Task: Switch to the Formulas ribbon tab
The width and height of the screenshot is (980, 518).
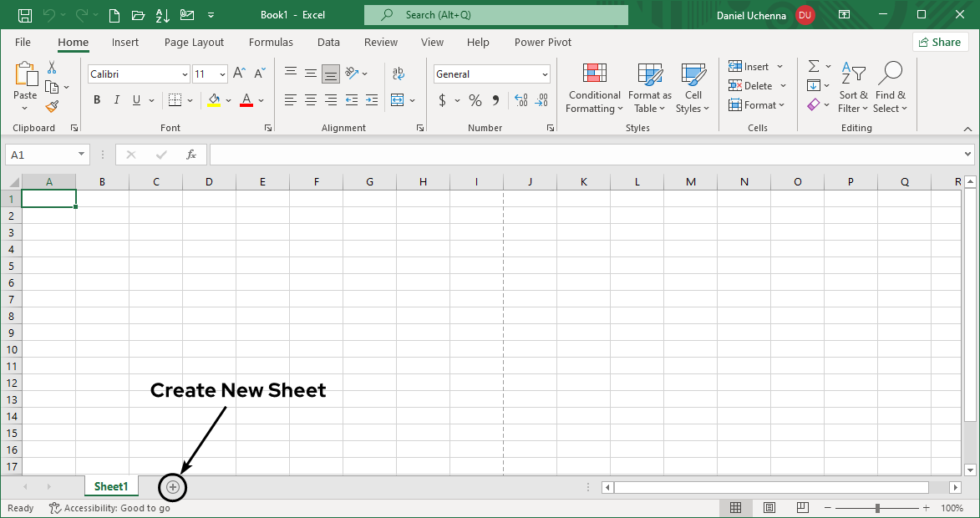Action: (x=271, y=42)
